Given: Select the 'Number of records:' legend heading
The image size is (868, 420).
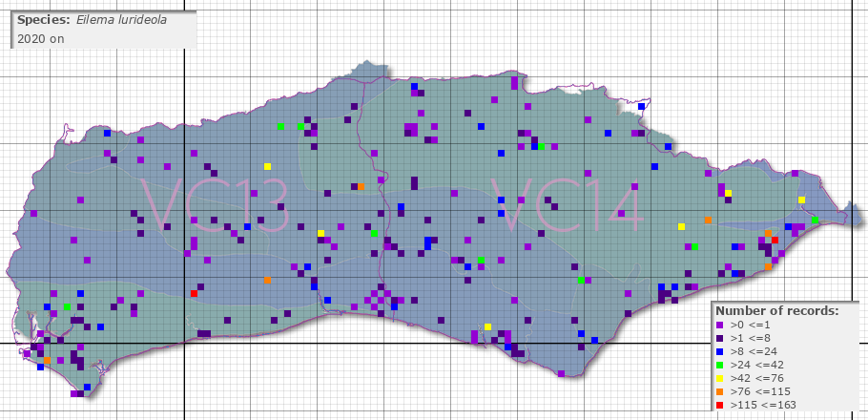Looking at the screenshot, I should click(777, 311).
